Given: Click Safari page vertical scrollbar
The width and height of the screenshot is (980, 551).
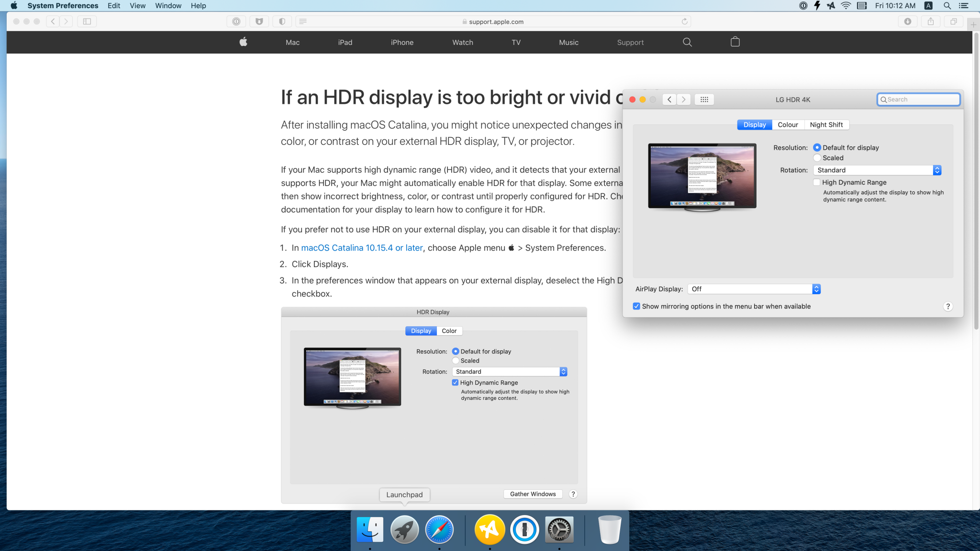Looking at the screenshot, I should (976, 182).
